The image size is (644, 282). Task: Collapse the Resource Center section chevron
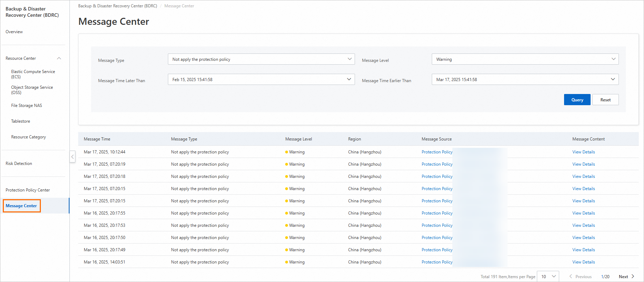click(x=59, y=58)
